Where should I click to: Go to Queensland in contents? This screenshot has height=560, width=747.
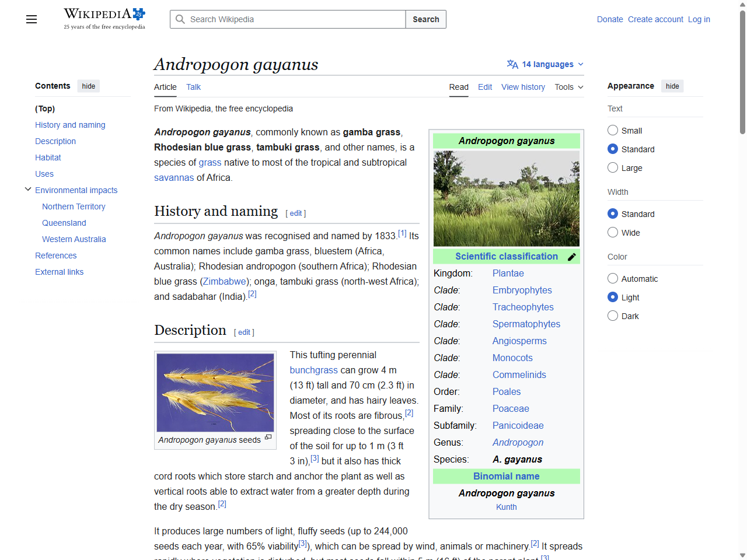point(64,223)
